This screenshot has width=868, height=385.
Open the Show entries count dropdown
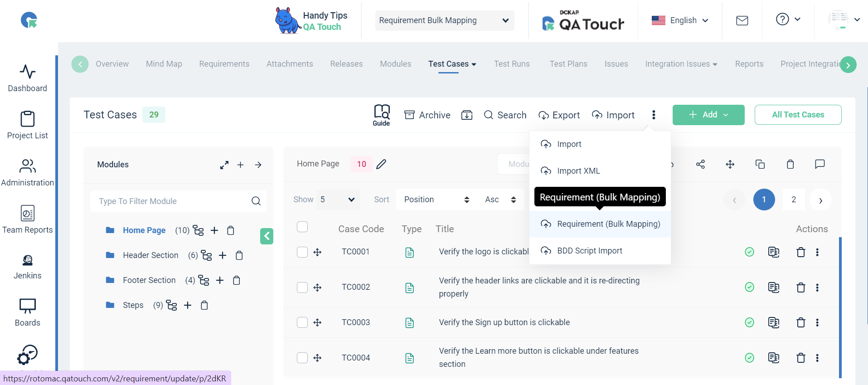pos(338,200)
